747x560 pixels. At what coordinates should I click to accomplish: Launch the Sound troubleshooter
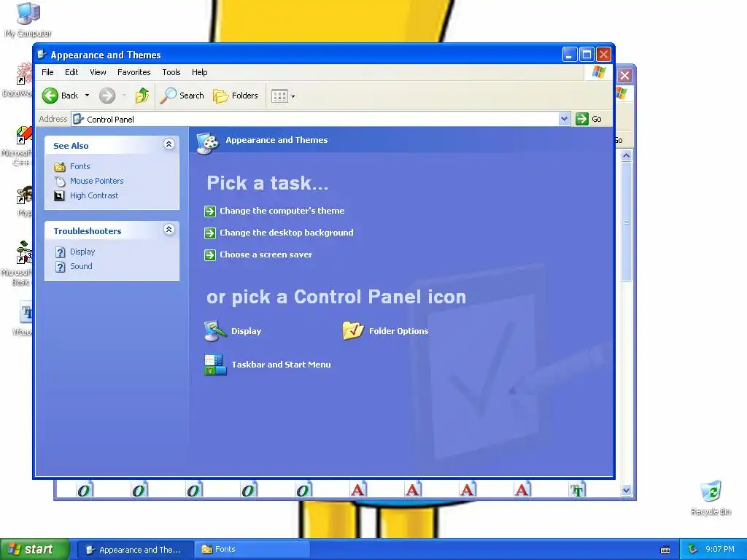point(81,266)
